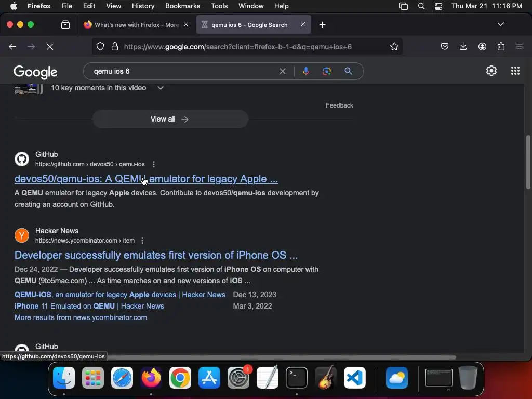Open TextEdit from the Dock

click(268, 378)
